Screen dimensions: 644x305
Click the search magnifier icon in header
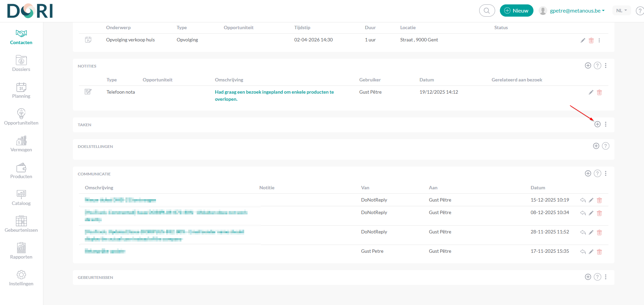[x=487, y=11]
